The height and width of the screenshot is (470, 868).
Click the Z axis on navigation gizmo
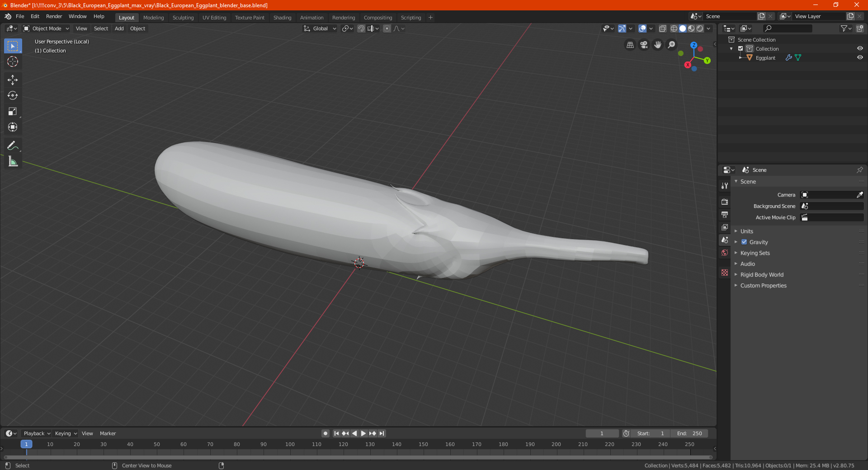coord(693,45)
